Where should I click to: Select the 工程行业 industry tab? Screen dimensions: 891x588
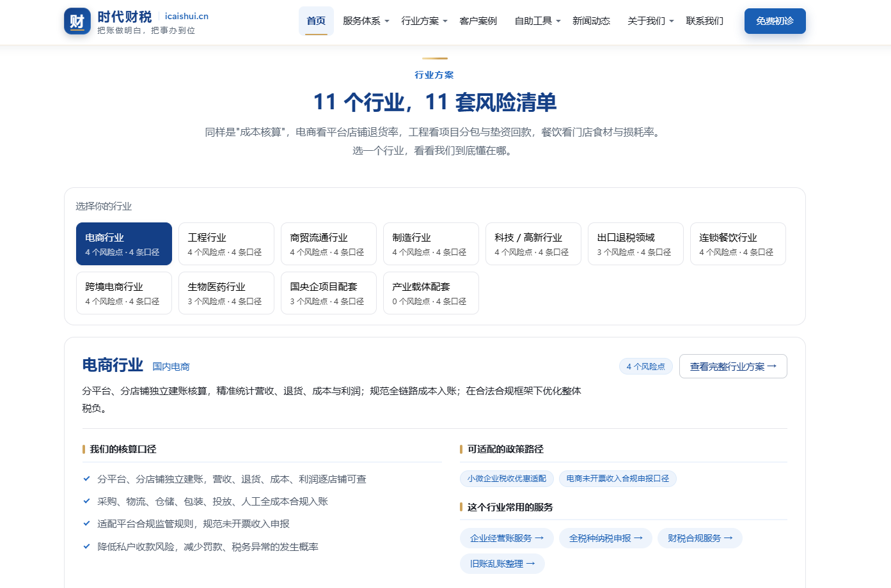tap(226, 244)
